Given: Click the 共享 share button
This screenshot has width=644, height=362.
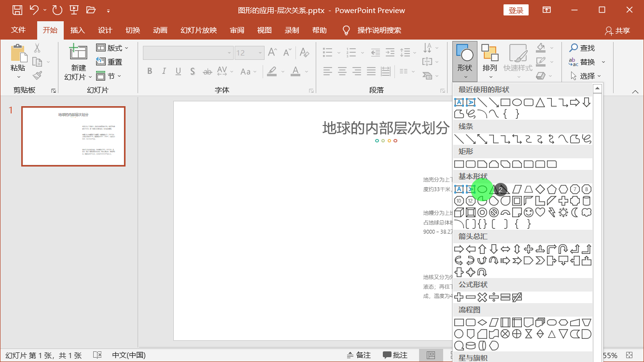Looking at the screenshot, I should tap(617, 30).
